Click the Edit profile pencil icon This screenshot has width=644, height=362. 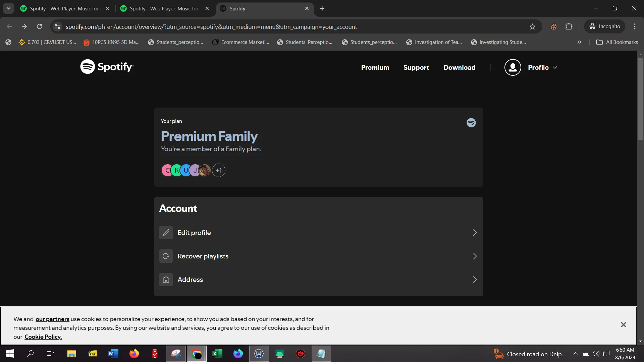(x=166, y=233)
